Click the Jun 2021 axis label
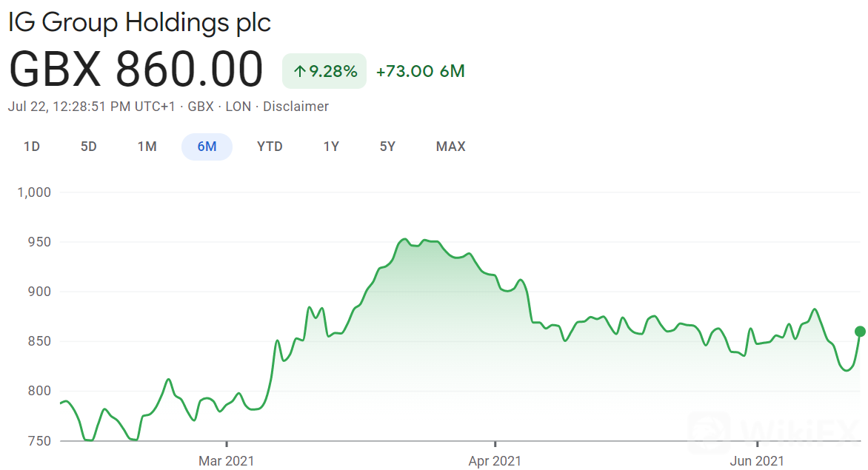868x470 pixels. point(758,461)
